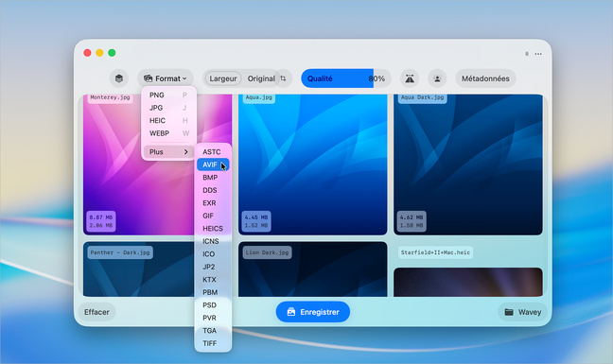Select PSD in the submenu
Viewport: 613px width, 364px height.
(x=213, y=305)
